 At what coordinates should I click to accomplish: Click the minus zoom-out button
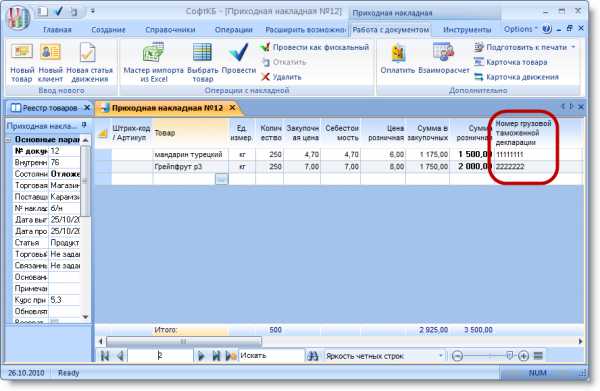[457, 356]
